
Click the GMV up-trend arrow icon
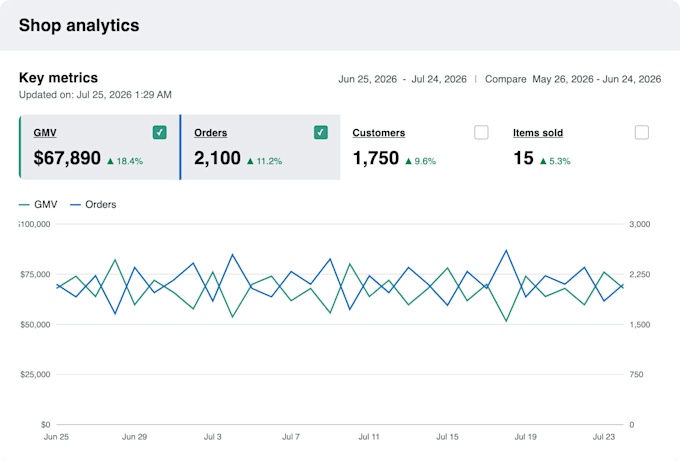click(x=110, y=161)
